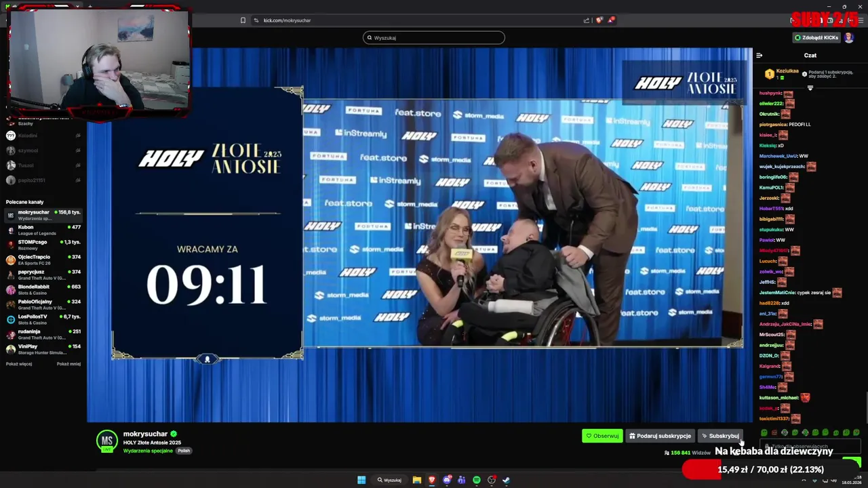This screenshot has width=868, height=488.
Task: Click chat username Marchewek_UwU
Action: pos(778,156)
